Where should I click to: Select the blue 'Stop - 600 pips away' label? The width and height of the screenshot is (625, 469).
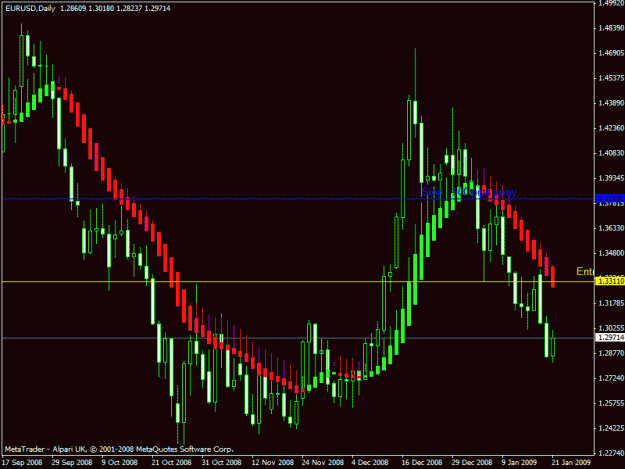coord(469,192)
